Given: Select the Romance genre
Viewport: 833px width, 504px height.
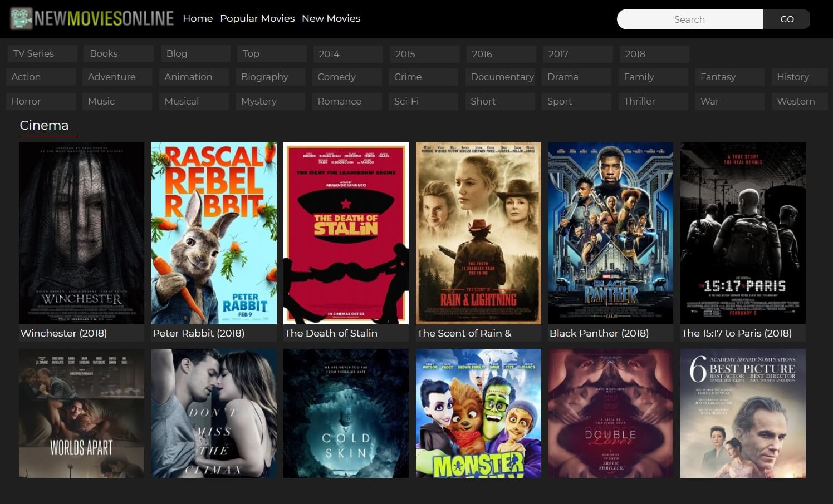Looking at the screenshot, I should coord(347,101).
